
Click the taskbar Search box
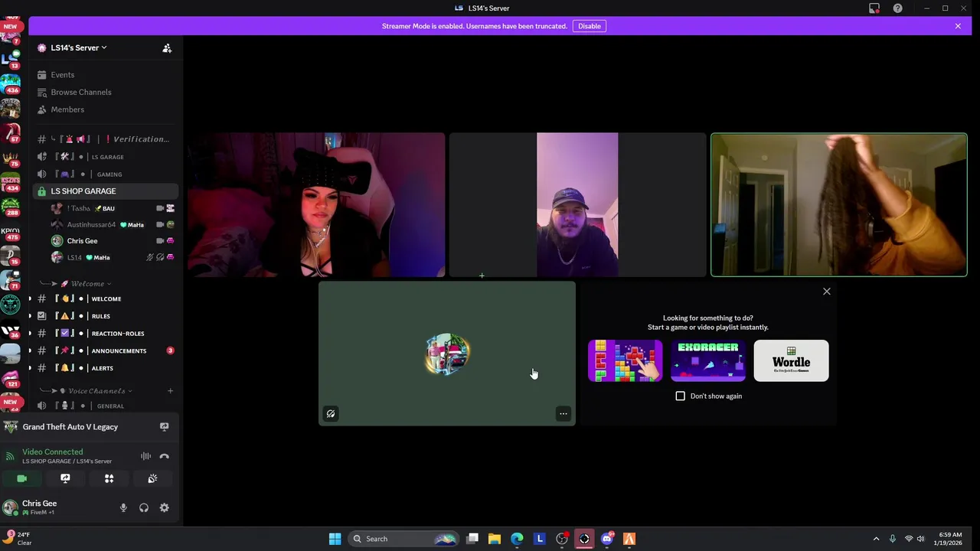(403, 539)
